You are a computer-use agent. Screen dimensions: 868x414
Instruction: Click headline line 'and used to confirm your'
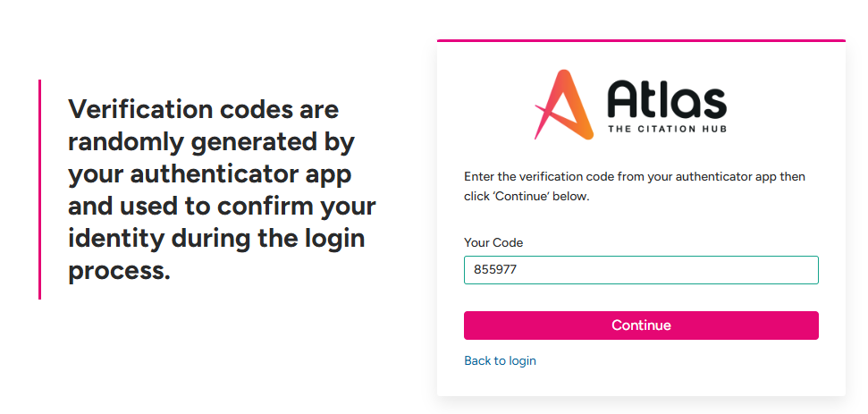pos(222,207)
